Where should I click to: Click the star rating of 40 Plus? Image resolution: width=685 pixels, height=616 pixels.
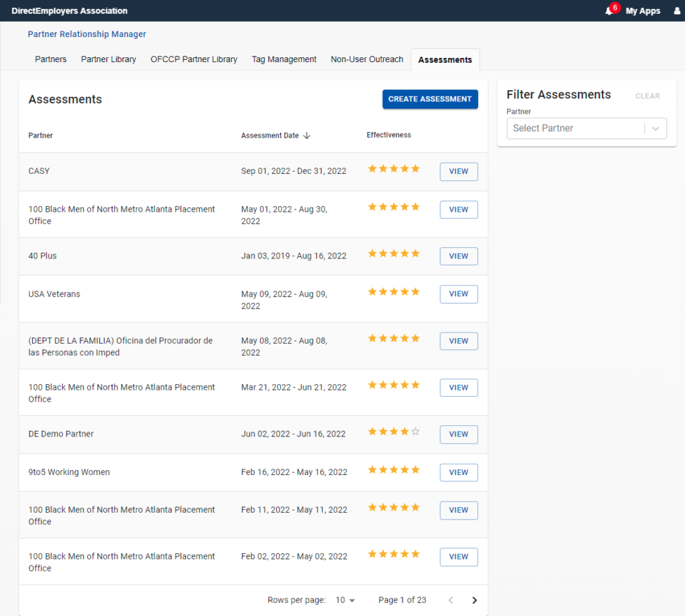pyautogui.click(x=394, y=254)
